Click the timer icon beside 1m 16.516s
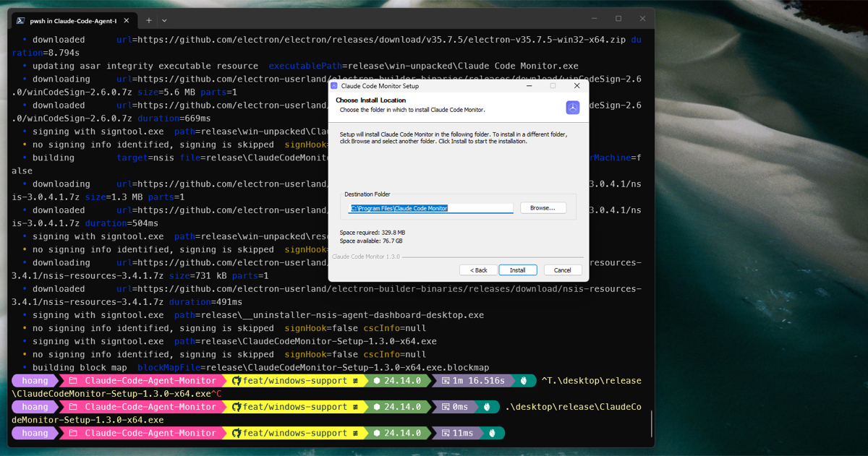This screenshot has width=868, height=456. [446, 381]
